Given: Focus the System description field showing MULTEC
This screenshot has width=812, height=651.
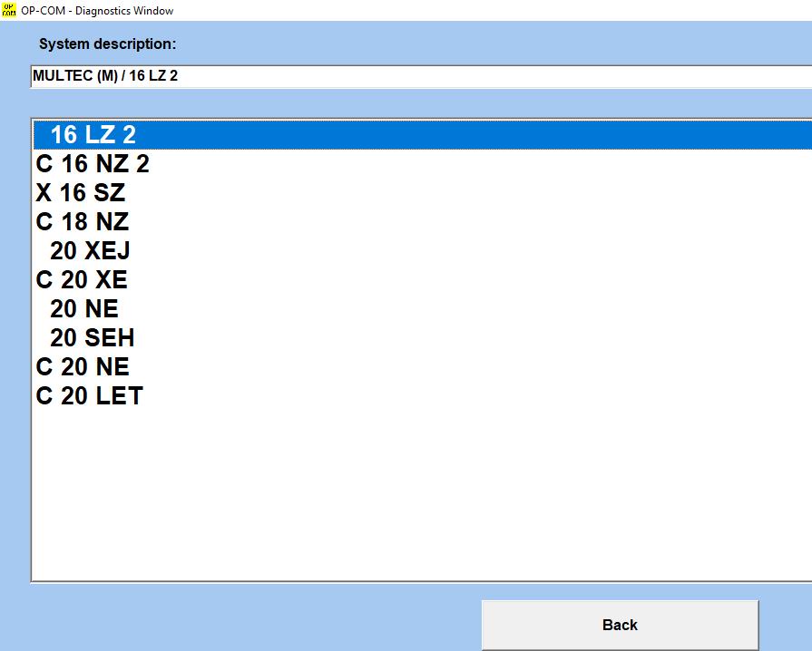Looking at the screenshot, I should 422,76.
